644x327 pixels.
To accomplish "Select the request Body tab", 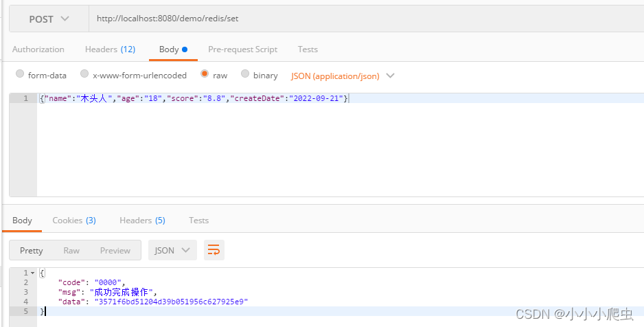I will (173, 49).
